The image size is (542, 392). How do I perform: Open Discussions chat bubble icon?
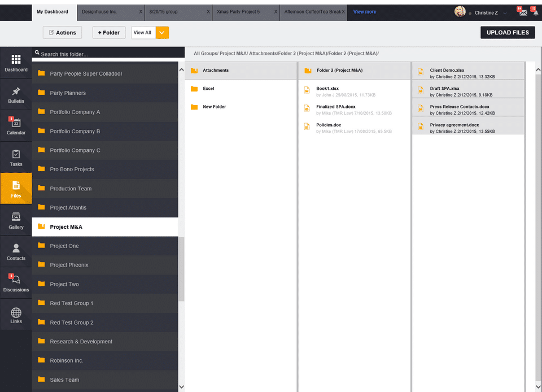16,280
